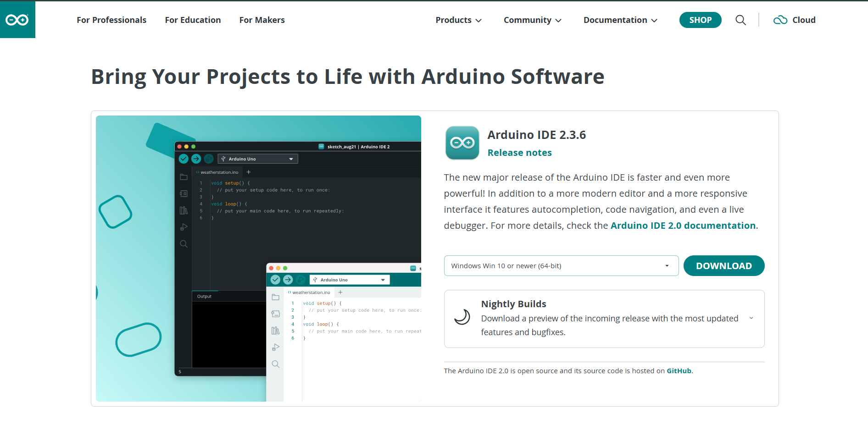The width and height of the screenshot is (868, 425).
Task: Open the Release notes link
Action: [x=519, y=152]
